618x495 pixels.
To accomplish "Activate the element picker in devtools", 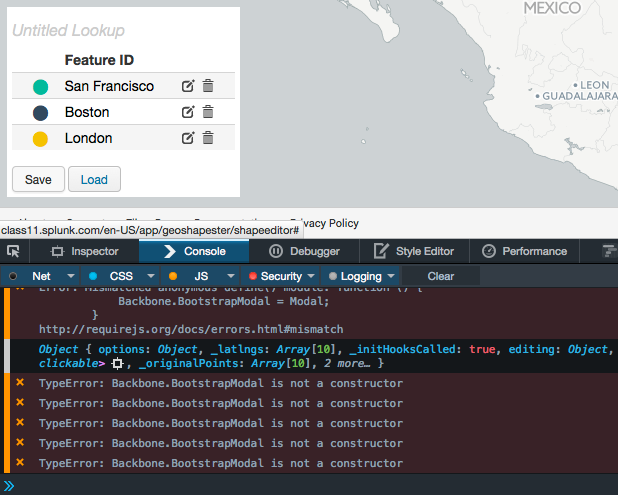I will (x=13, y=251).
